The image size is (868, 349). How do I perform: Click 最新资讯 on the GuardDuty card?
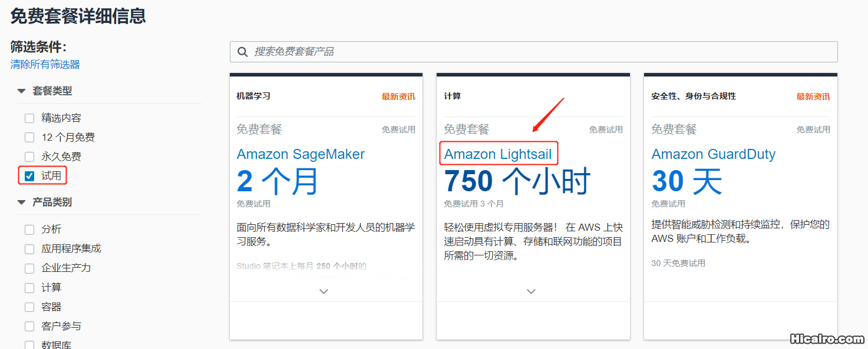tap(813, 97)
